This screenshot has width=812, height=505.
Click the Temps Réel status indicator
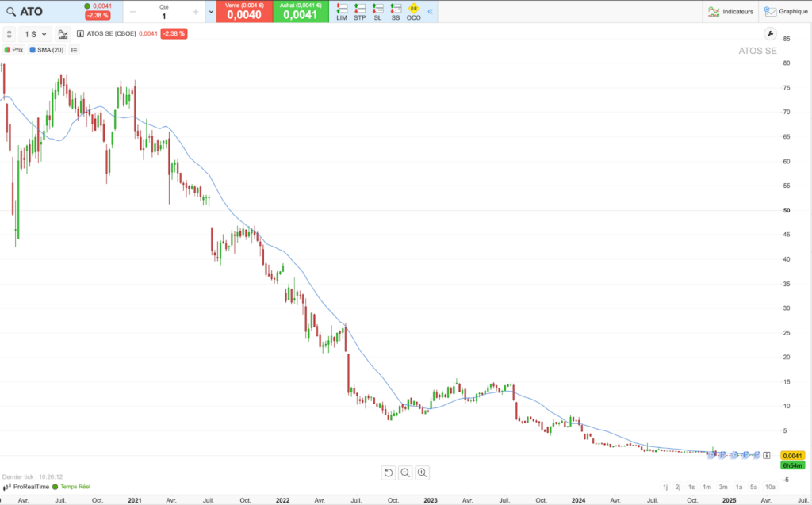pos(71,487)
